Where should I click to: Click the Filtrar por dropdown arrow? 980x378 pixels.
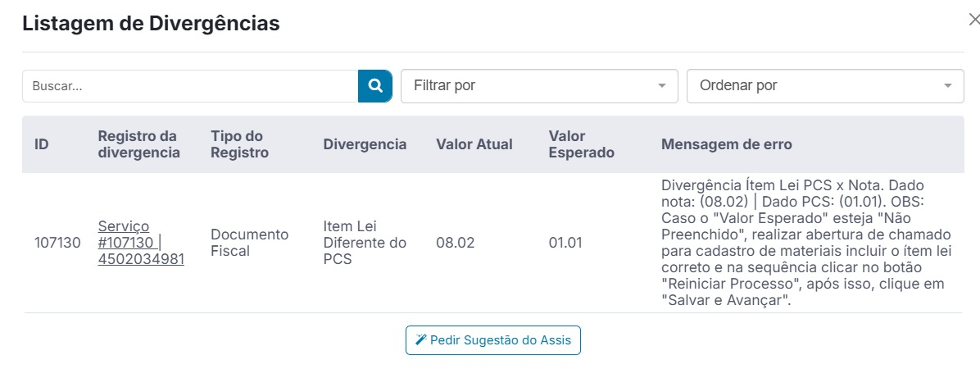[662, 86]
